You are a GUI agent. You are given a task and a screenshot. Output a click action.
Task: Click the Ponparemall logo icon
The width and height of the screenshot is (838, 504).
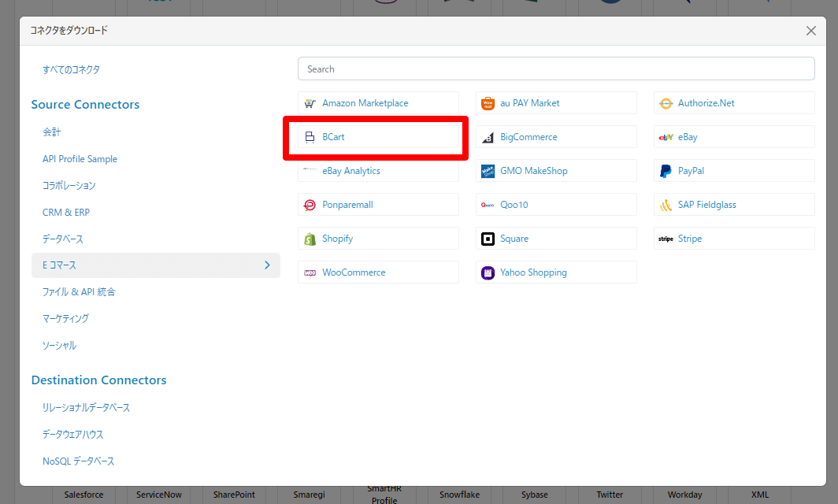coord(310,205)
